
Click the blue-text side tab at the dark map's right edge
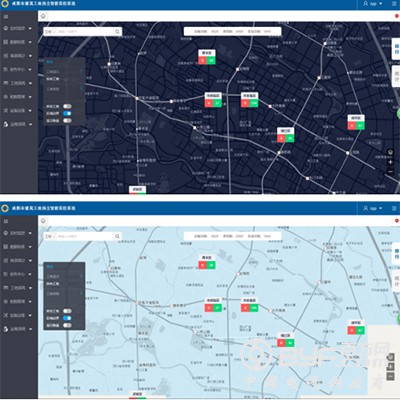[396, 49]
